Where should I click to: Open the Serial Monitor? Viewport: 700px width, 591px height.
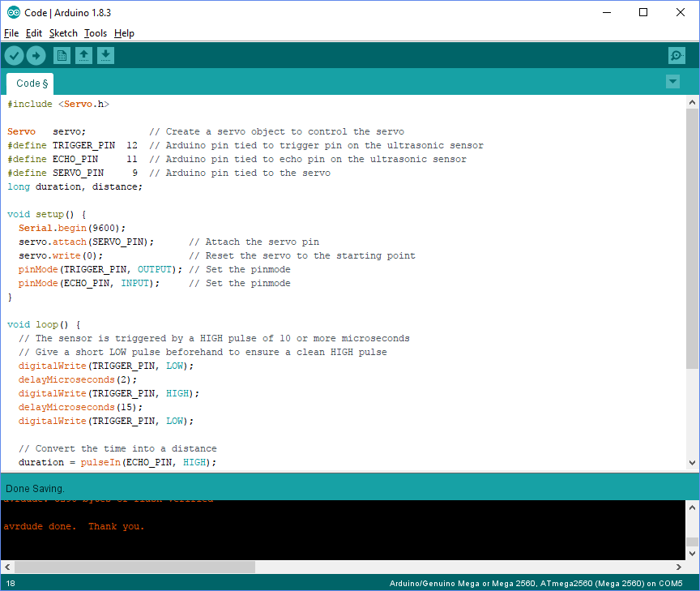click(x=677, y=55)
